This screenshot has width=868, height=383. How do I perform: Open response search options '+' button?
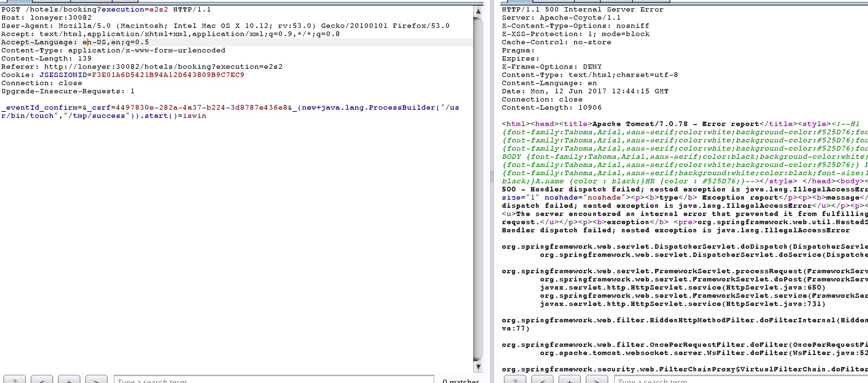pyautogui.click(x=569, y=380)
